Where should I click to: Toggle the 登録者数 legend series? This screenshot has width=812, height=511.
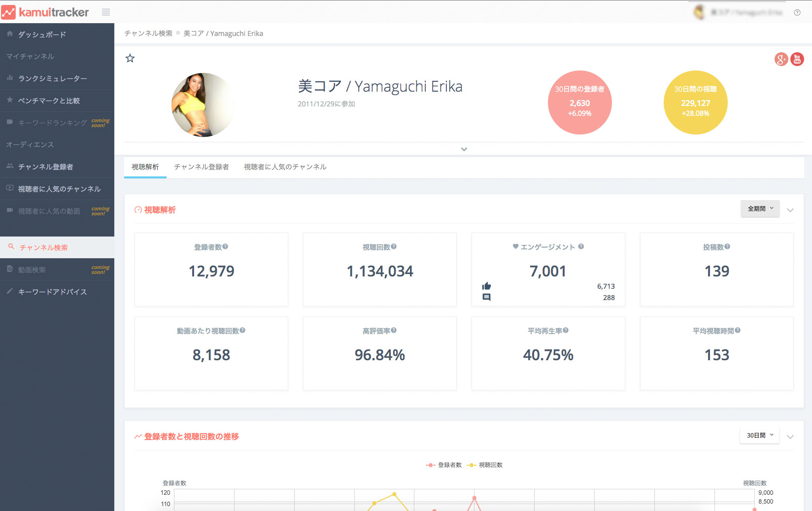tap(444, 465)
